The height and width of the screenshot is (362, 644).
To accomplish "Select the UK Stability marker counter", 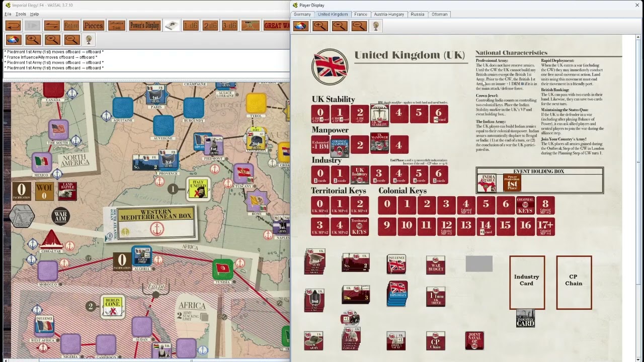I will click(x=379, y=116).
